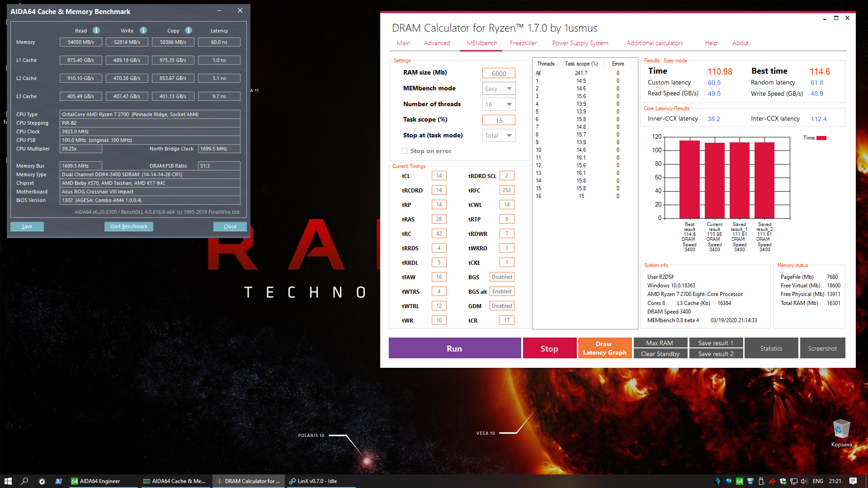Open the Windows Start menu
This screenshot has height=488, width=868.
click(8, 481)
